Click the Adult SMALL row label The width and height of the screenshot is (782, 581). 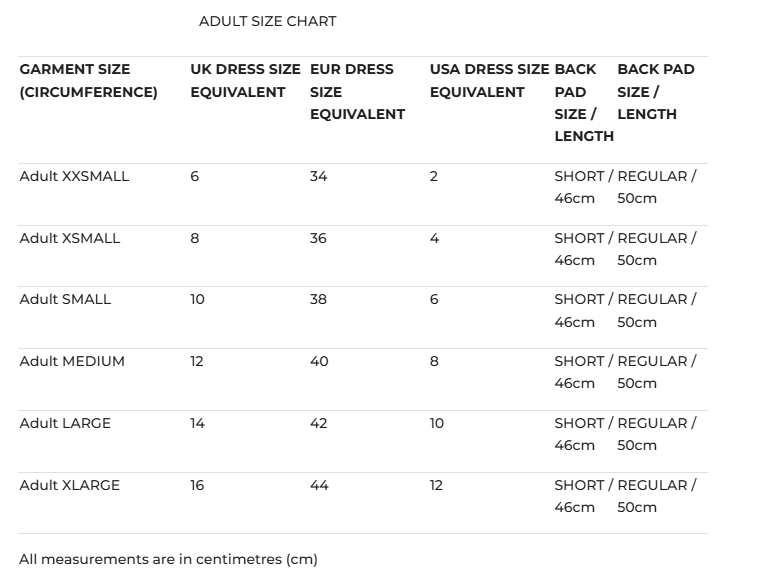pos(65,299)
